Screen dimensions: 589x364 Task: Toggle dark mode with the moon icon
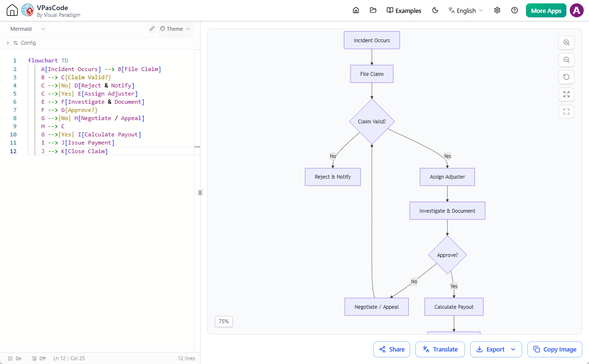click(x=435, y=11)
